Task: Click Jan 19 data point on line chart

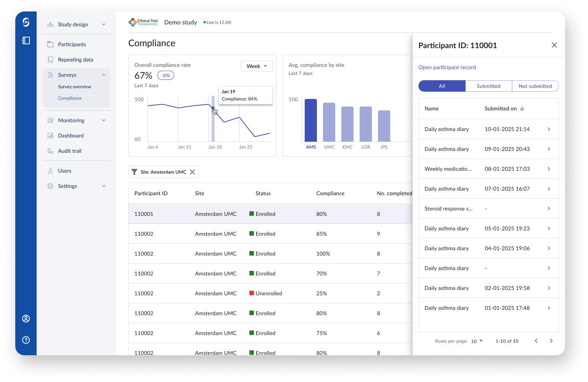Action: click(x=213, y=108)
